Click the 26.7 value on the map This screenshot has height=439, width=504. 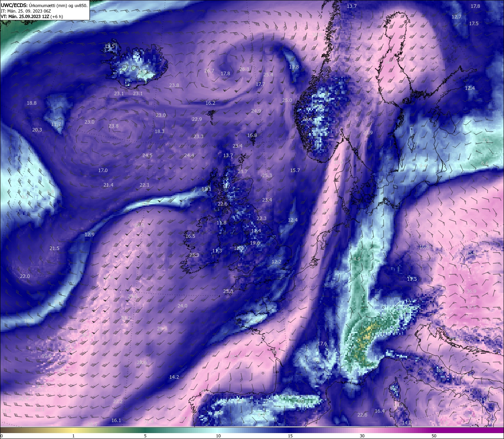(x=209, y=71)
